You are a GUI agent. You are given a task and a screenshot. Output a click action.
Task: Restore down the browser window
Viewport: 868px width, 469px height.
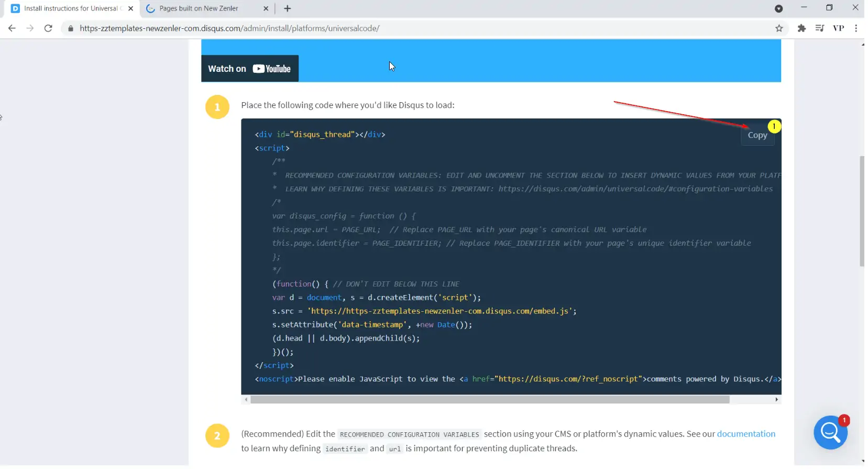click(829, 7)
